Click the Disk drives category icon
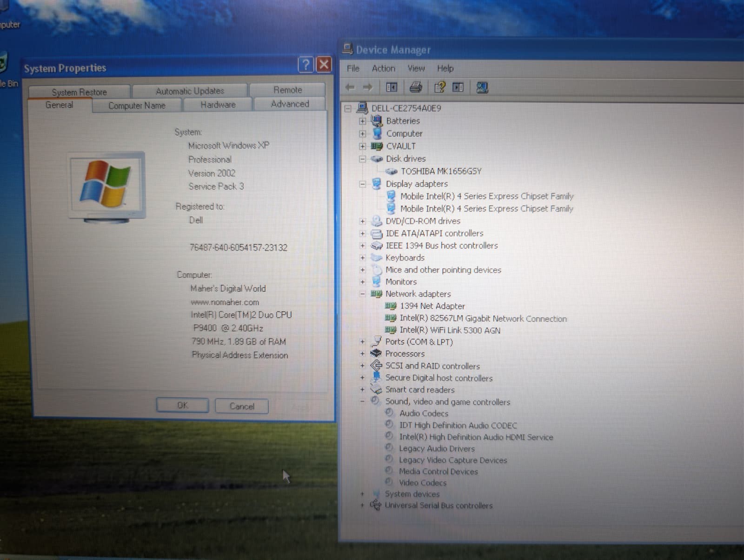 (377, 159)
